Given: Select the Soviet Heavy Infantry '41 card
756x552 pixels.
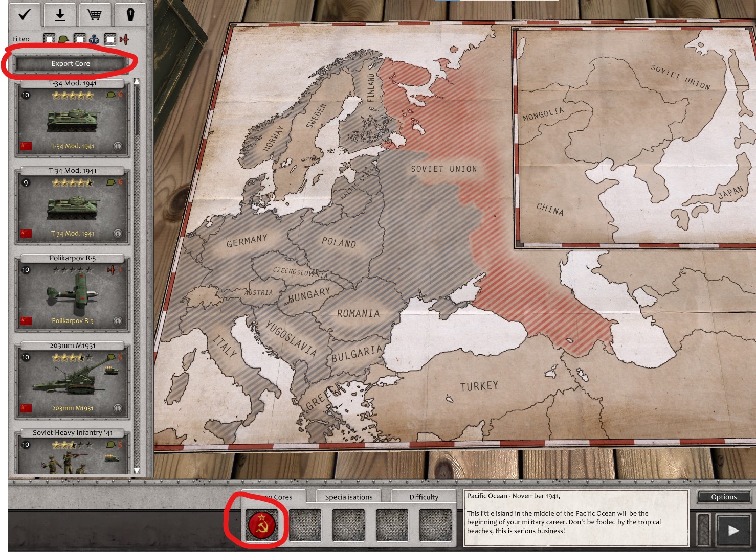Looking at the screenshot, I should (x=73, y=452).
